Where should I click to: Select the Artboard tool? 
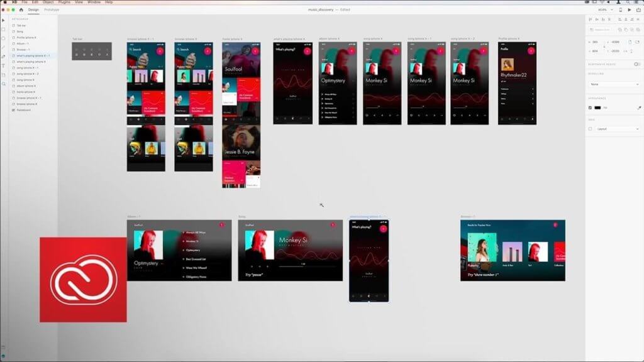point(3,75)
